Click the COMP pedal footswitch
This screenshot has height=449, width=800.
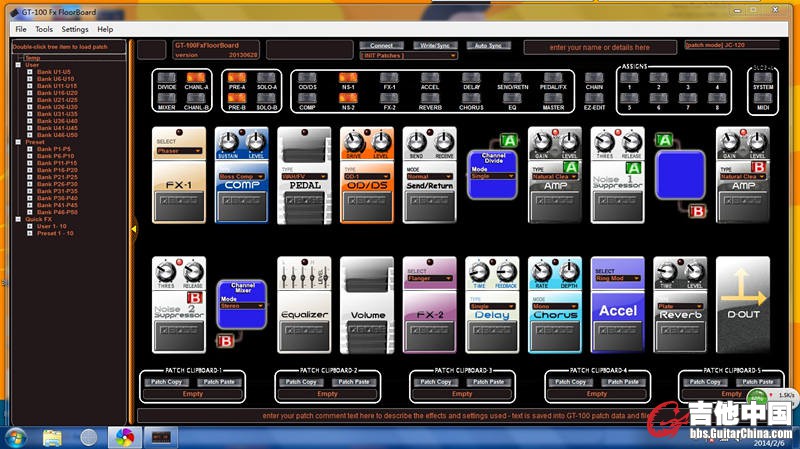point(242,206)
